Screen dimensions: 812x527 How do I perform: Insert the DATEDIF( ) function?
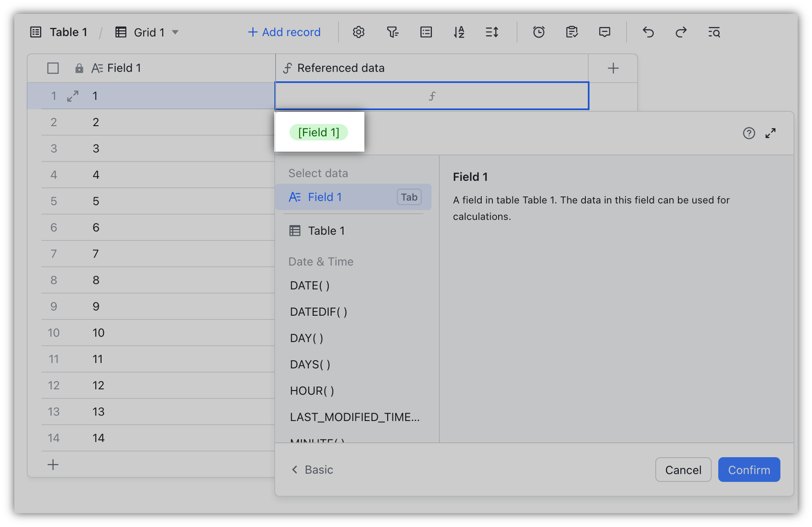pyautogui.click(x=318, y=312)
